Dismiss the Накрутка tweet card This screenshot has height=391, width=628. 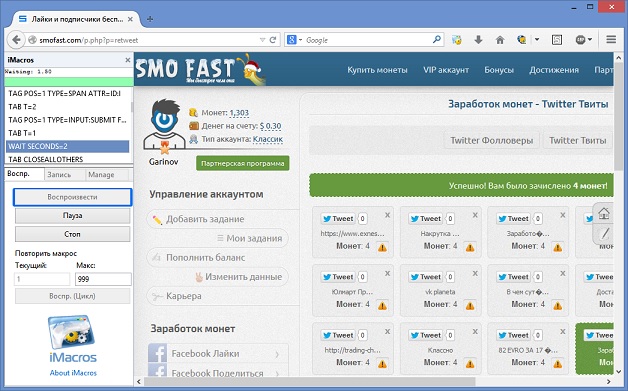(475, 215)
